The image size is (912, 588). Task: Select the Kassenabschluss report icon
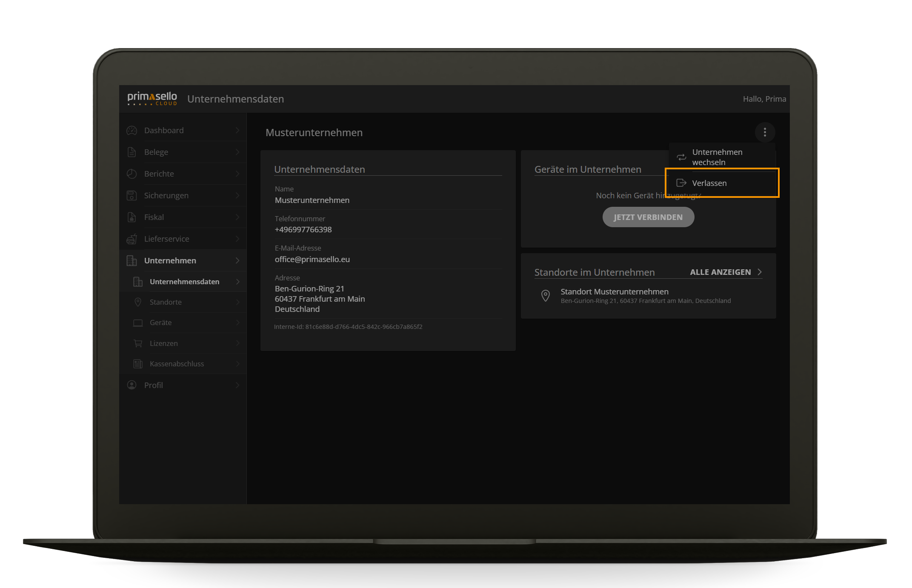pos(137,364)
